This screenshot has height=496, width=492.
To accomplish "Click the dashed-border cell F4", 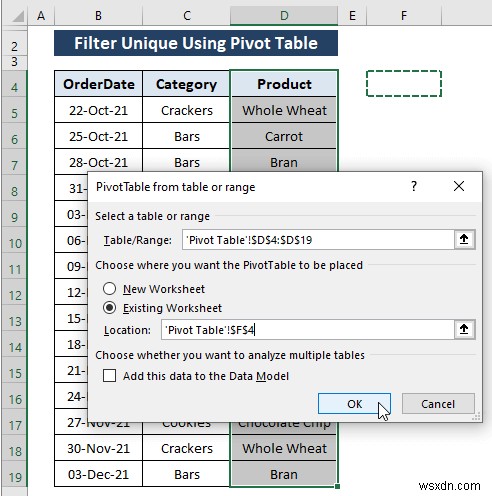I will tap(404, 84).
